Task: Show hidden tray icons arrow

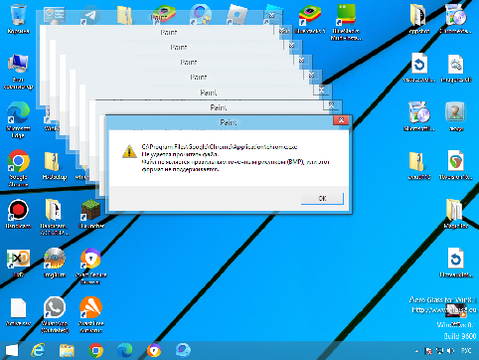Action: 417,351
